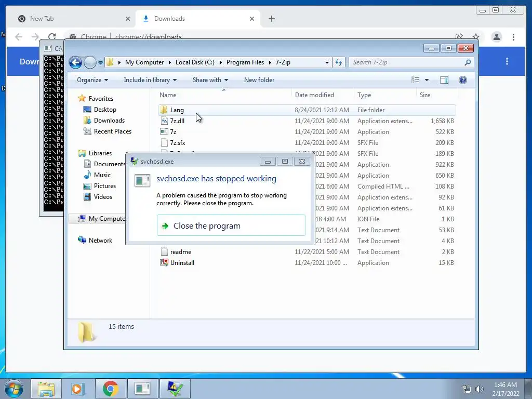Click the search magnifier icon
The height and width of the screenshot is (399, 532).
[468, 62]
